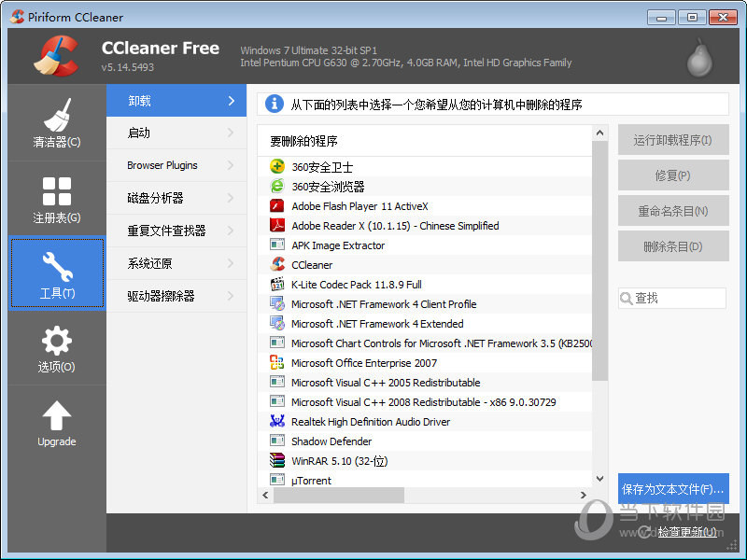Viewport: 747px width, 560px height.
Task: Open the 卸载 (Uninstall) tool
Action: pos(176,101)
